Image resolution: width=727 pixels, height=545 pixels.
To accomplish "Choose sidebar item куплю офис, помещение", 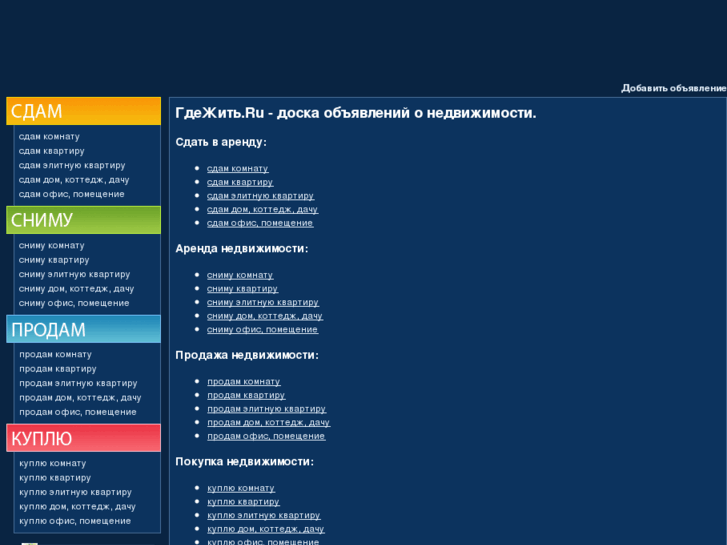I will tap(75, 521).
